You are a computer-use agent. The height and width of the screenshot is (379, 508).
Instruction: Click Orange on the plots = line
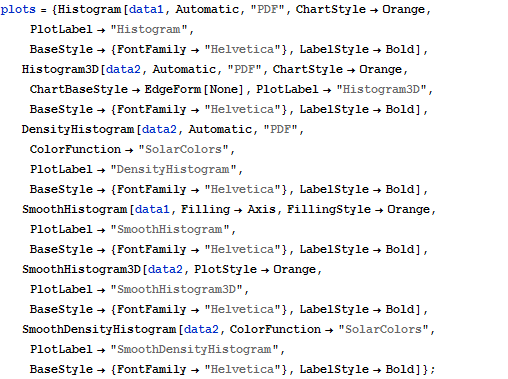coord(404,9)
